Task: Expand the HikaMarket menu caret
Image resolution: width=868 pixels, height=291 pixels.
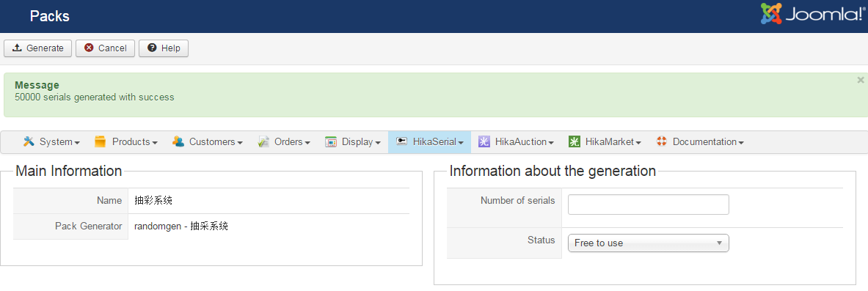Action: point(638,143)
